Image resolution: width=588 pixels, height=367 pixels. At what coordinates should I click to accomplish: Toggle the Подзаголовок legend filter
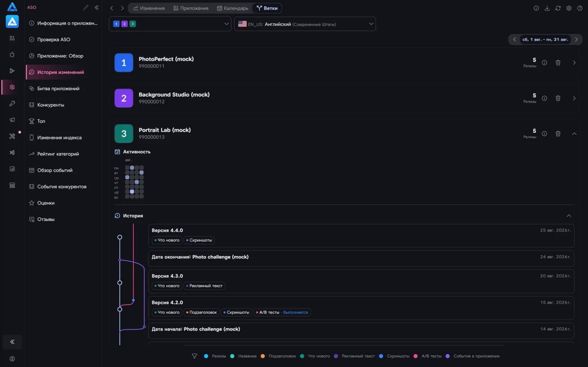point(278,356)
